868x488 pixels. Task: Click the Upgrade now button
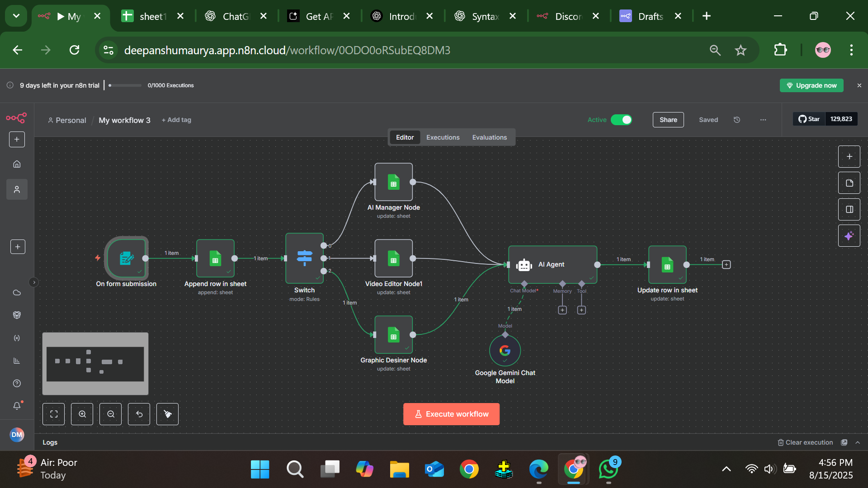pyautogui.click(x=811, y=85)
